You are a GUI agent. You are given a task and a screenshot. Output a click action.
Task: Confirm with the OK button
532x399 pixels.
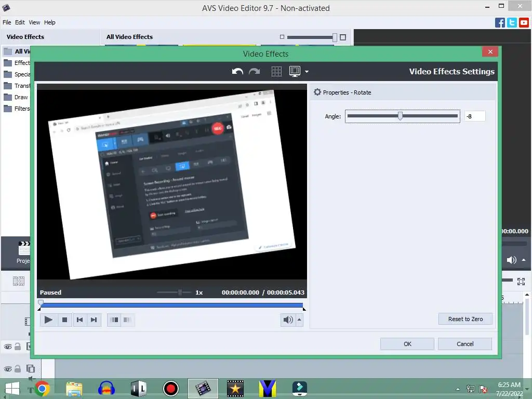pos(407,344)
